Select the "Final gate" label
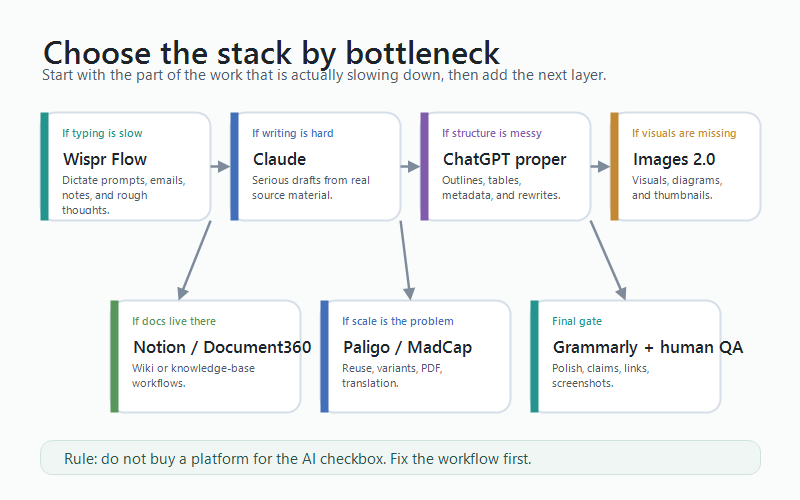The width and height of the screenshot is (800, 500). [x=577, y=321]
